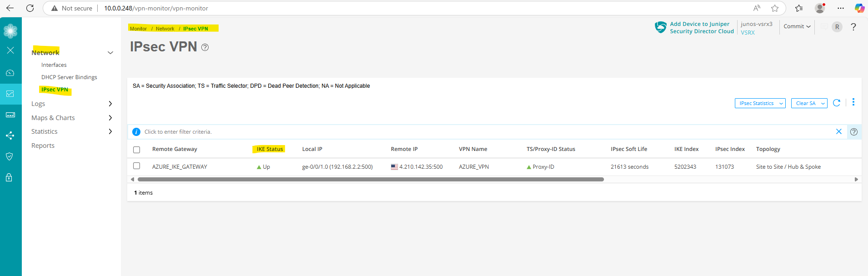868x276 pixels.
Task: Open browser favorites list icon
Action: coord(799,8)
